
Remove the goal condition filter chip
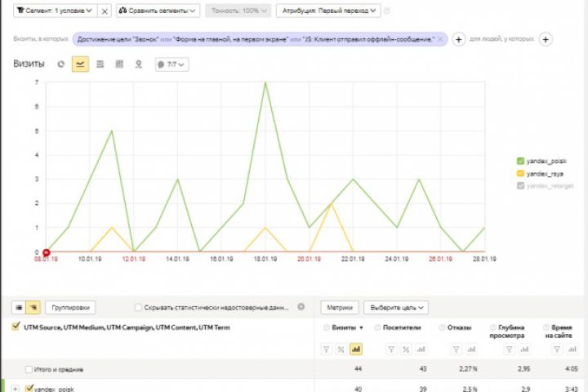click(441, 39)
